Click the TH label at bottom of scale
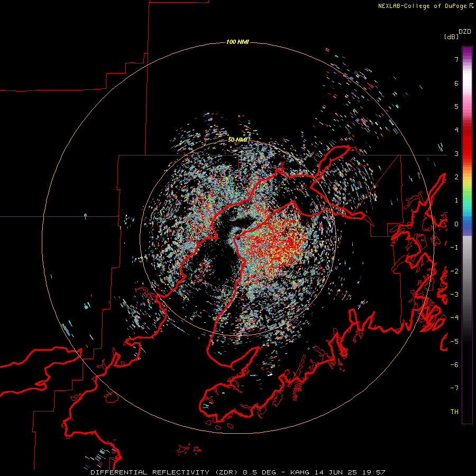 pyautogui.click(x=454, y=412)
